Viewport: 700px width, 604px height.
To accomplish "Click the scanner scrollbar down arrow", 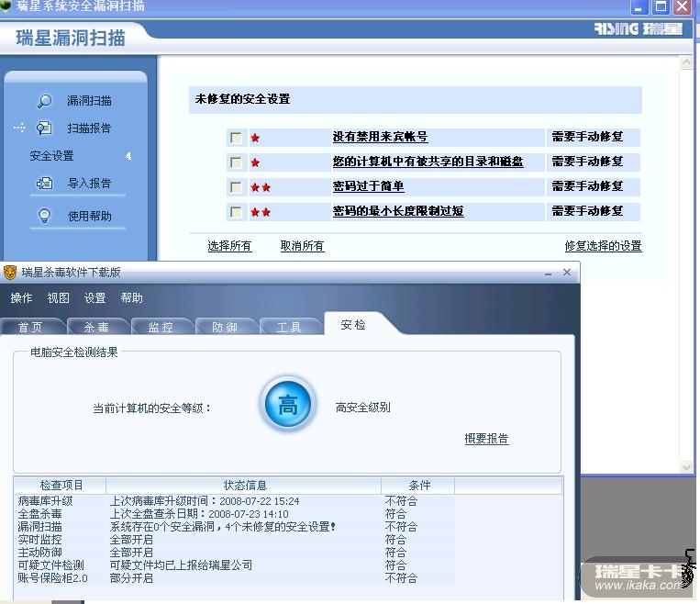I will [x=686, y=467].
